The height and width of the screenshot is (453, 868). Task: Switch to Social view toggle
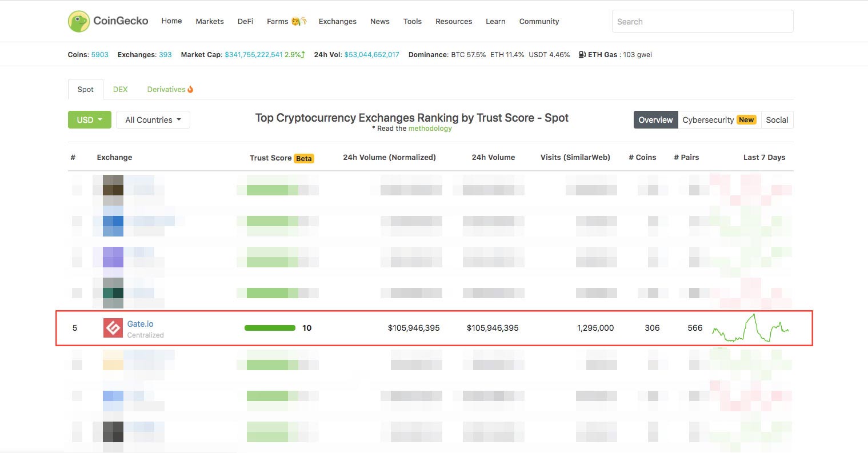tap(777, 120)
